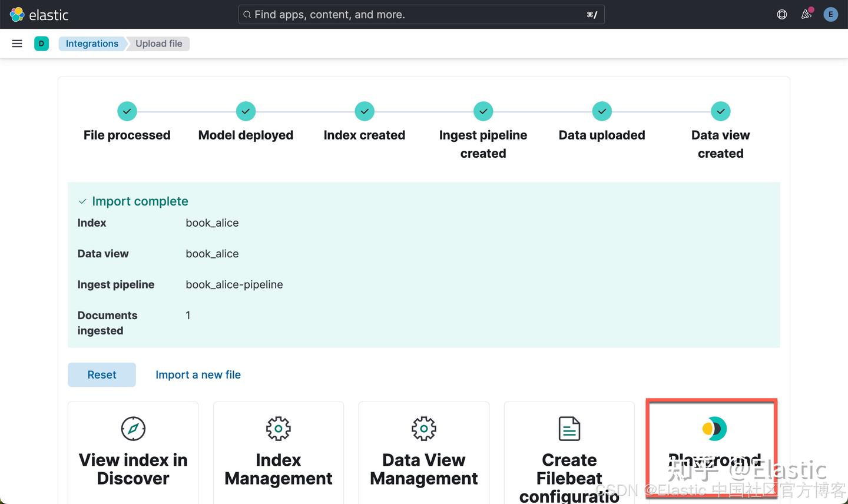Open the Playground logo icon

pos(713,429)
